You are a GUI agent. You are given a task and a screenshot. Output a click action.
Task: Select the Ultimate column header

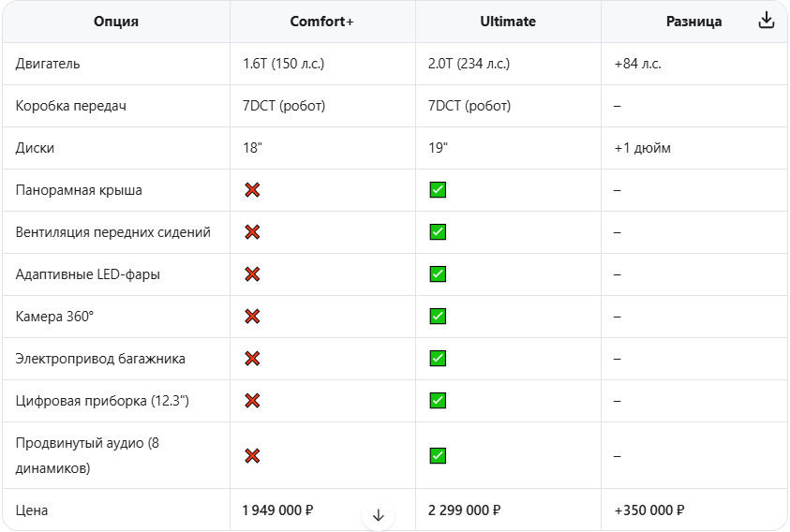[508, 22]
